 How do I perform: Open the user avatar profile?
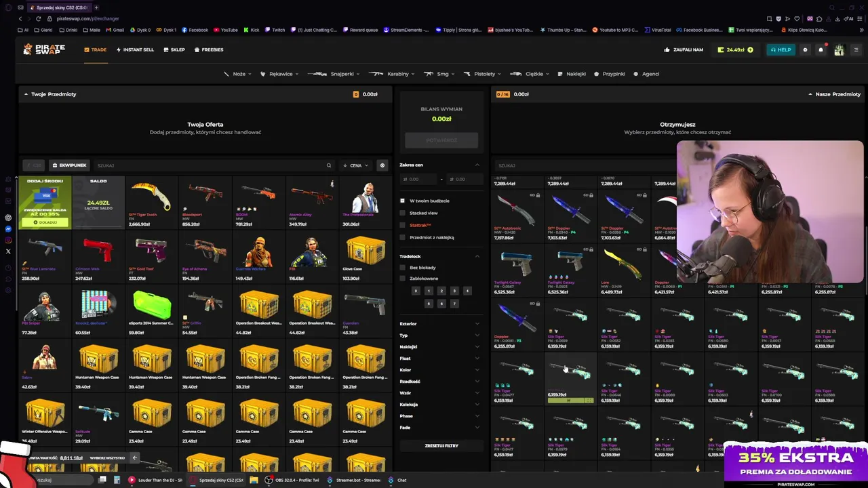tap(839, 49)
